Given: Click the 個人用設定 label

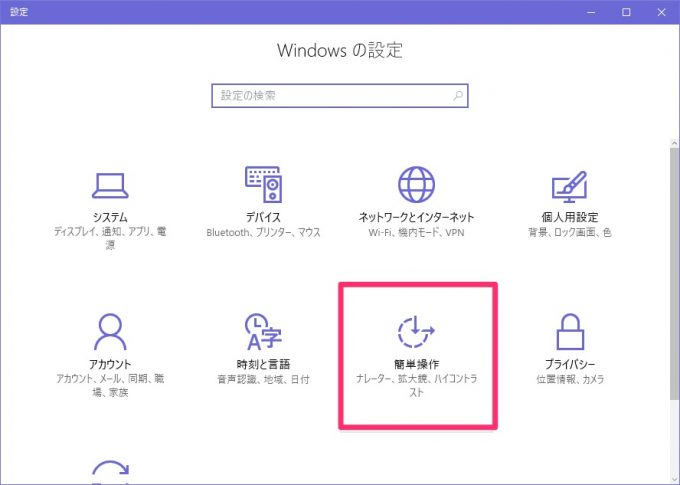Looking at the screenshot, I should (x=570, y=217).
